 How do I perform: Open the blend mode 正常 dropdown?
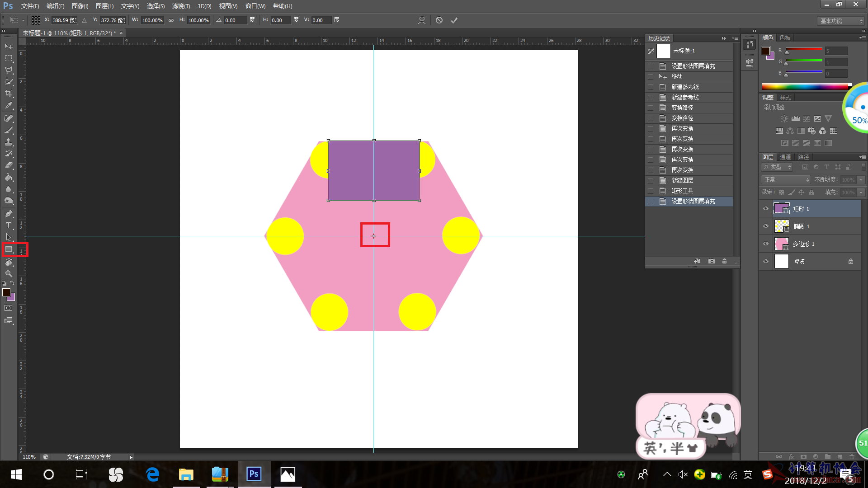(786, 180)
